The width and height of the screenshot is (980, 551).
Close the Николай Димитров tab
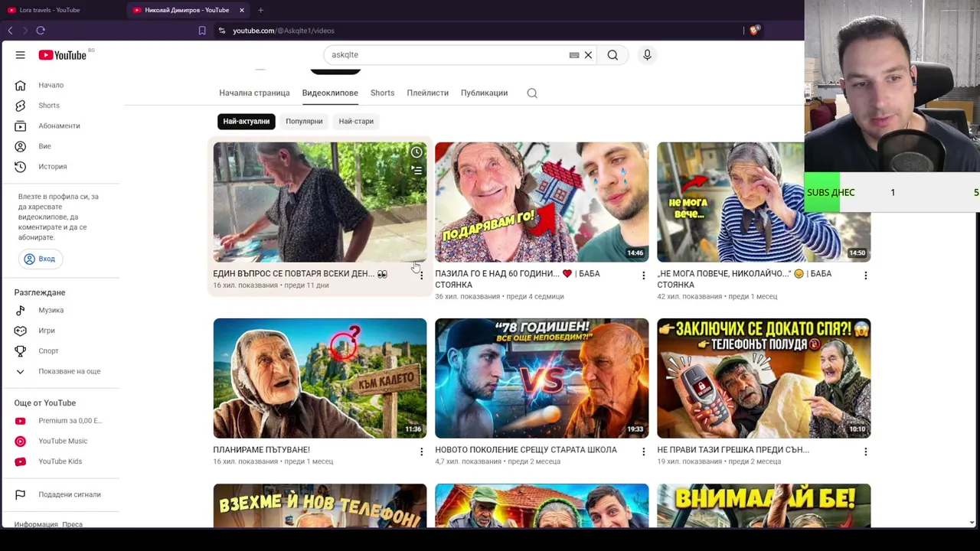point(242,10)
